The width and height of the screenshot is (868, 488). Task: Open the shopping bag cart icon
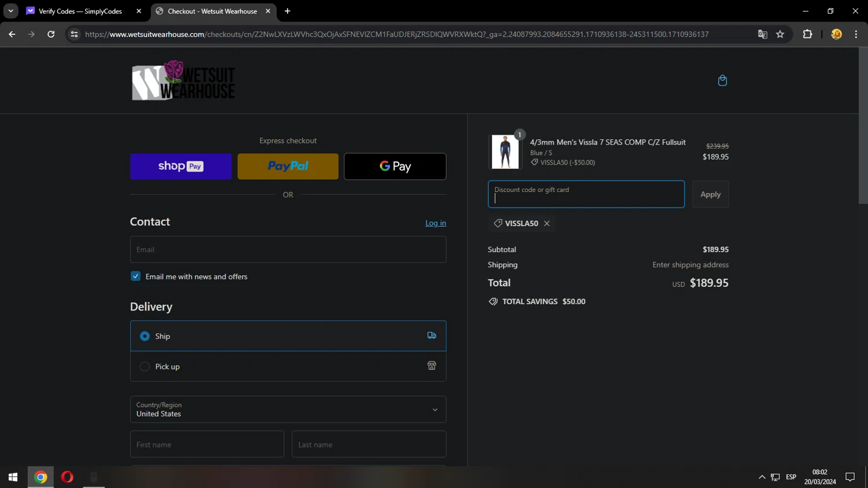[x=722, y=80]
